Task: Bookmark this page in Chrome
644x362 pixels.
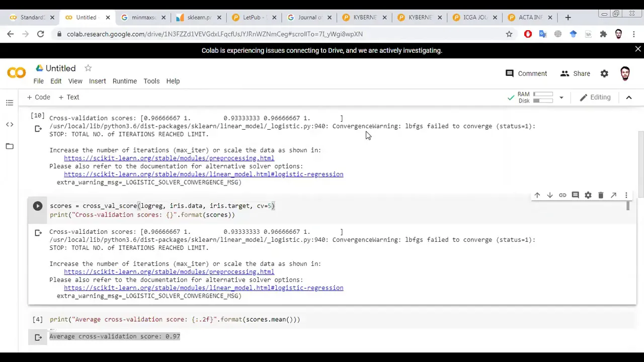Action: 509,34
